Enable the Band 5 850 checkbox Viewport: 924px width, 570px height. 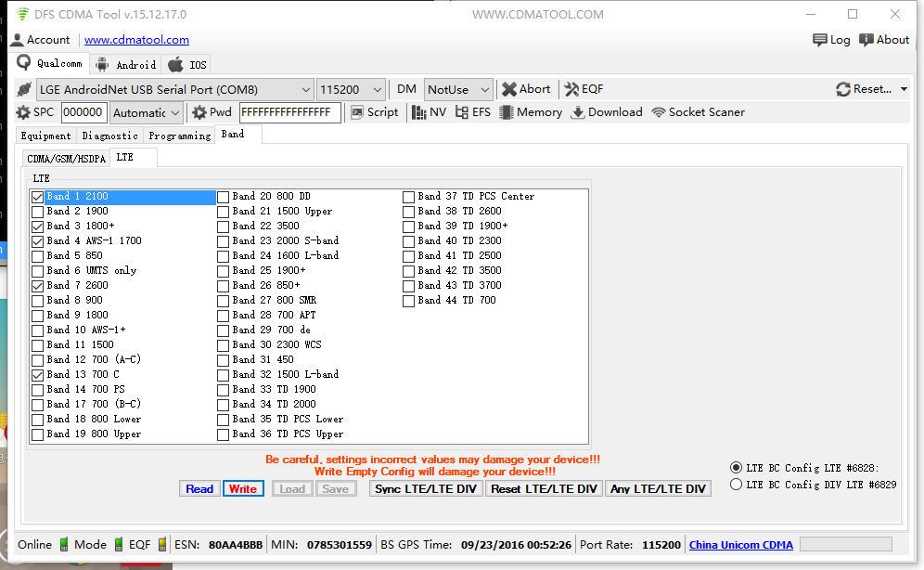tap(38, 256)
